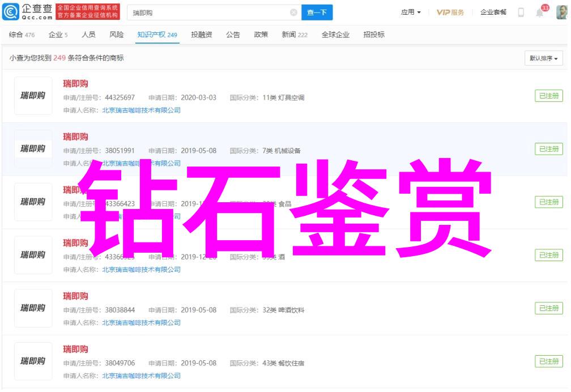This screenshot has width=571, height=392.
Task: Switch to the 综合 476 tab
Action: coord(22,35)
